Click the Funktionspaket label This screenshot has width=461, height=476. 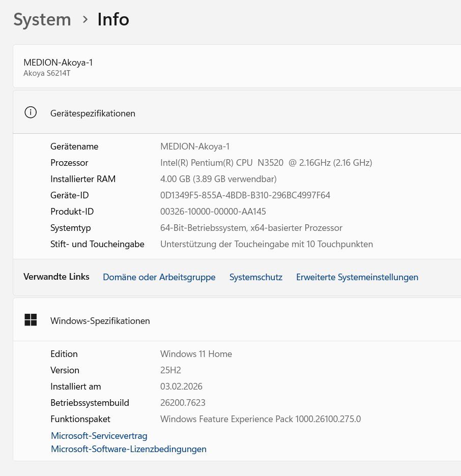80,419
